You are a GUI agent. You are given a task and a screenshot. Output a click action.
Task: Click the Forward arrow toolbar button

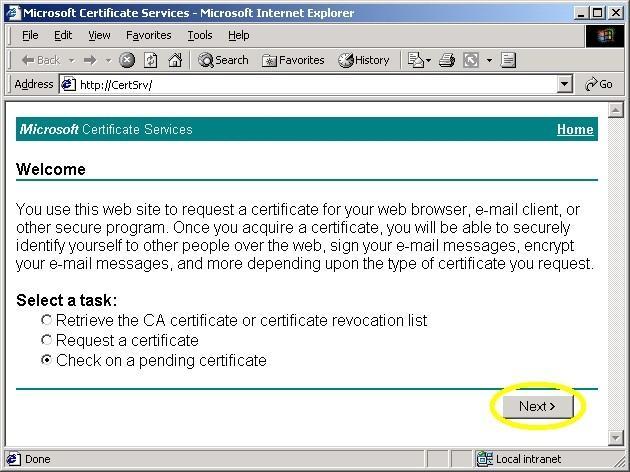tap(90, 61)
